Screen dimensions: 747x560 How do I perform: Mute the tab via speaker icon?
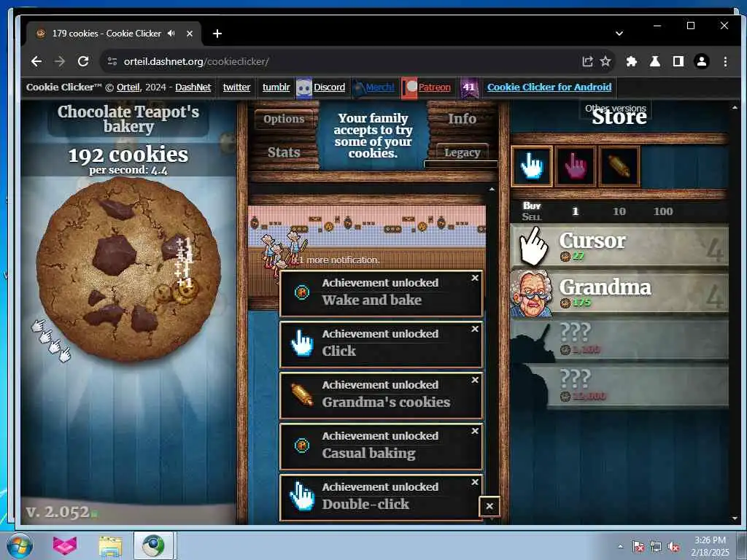(x=171, y=34)
